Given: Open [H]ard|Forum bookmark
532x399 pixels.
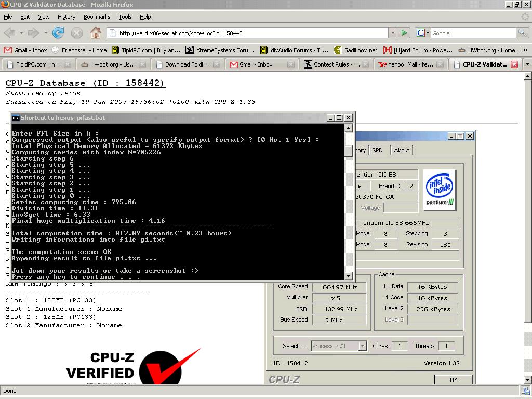Looking at the screenshot, I should [x=418, y=50].
